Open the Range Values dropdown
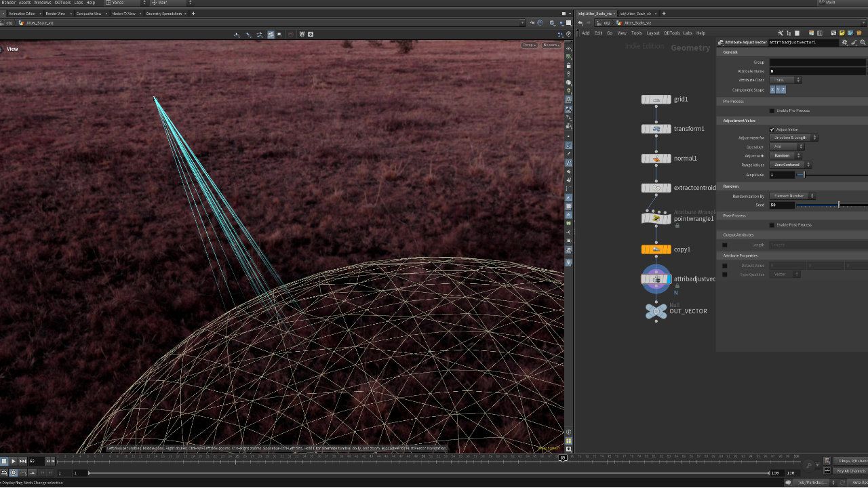Screen dimensions: 868x488 [791, 165]
